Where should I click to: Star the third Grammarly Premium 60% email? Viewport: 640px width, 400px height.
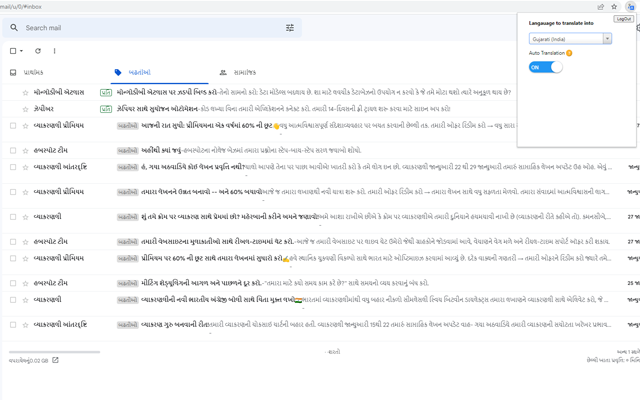[25, 259]
